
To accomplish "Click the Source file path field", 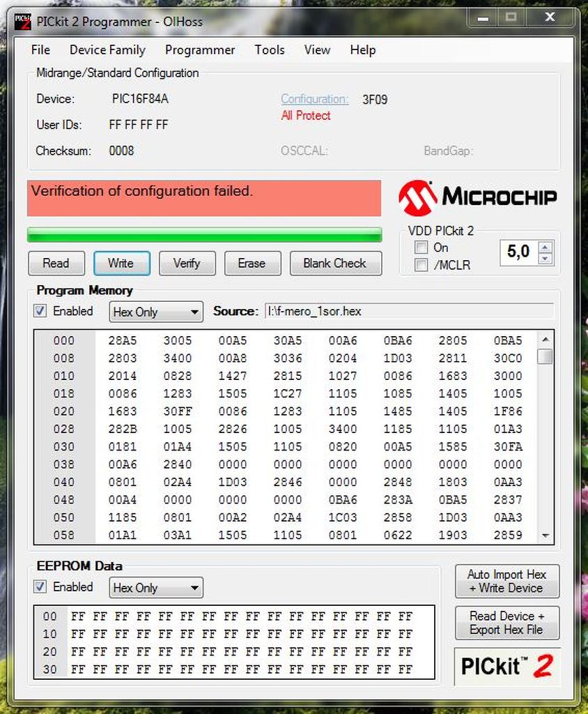I will pos(409,312).
